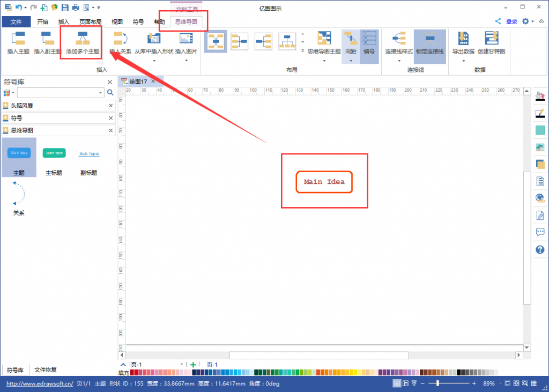
Task: Click the 登录 (Login) link
Action: [511, 21]
